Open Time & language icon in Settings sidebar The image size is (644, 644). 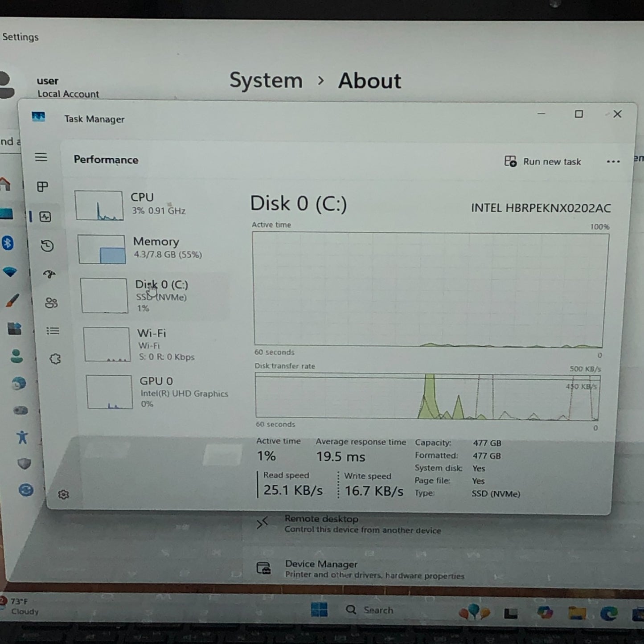(19, 383)
